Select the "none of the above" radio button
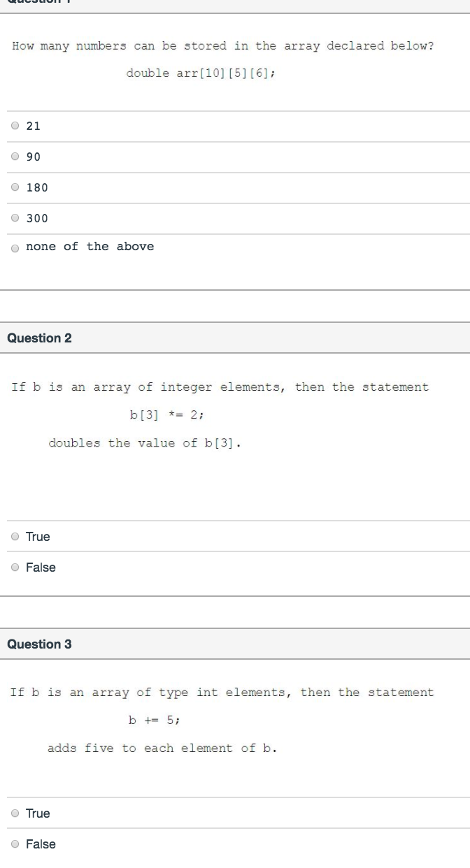Image resolution: width=470 pixels, height=868 pixels. pos(15,249)
